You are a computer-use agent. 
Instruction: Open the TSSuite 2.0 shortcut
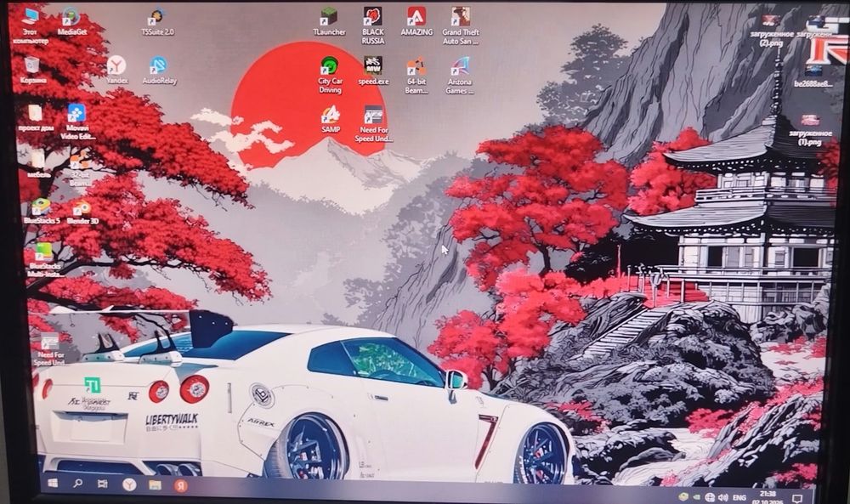157,22
